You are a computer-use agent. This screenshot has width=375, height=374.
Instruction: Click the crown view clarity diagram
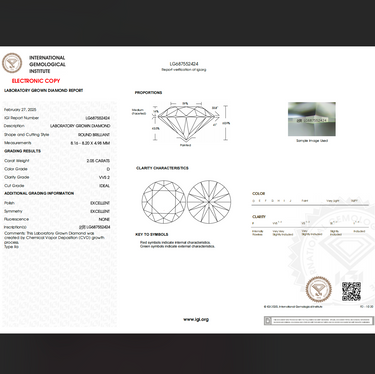(163, 202)
